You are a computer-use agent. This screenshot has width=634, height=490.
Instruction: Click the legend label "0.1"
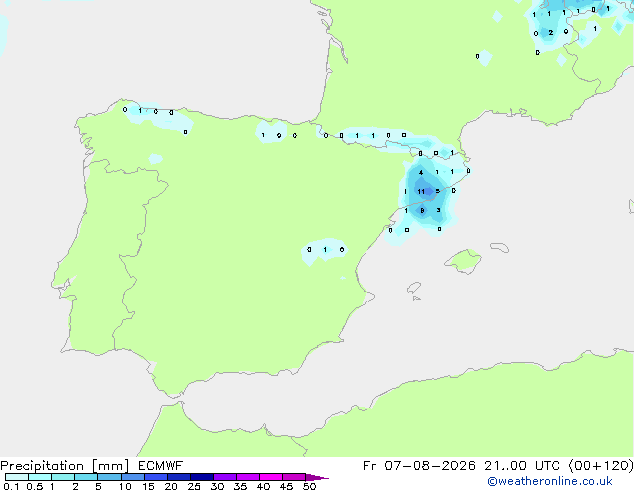(11, 486)
